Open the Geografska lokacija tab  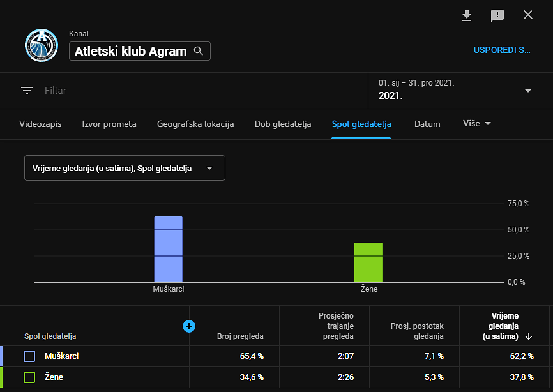click(195, 124)
